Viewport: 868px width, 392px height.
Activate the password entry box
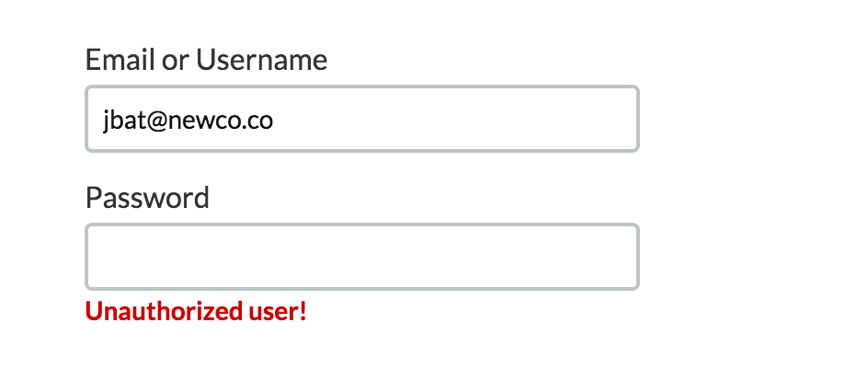click(x=361, y=257)
